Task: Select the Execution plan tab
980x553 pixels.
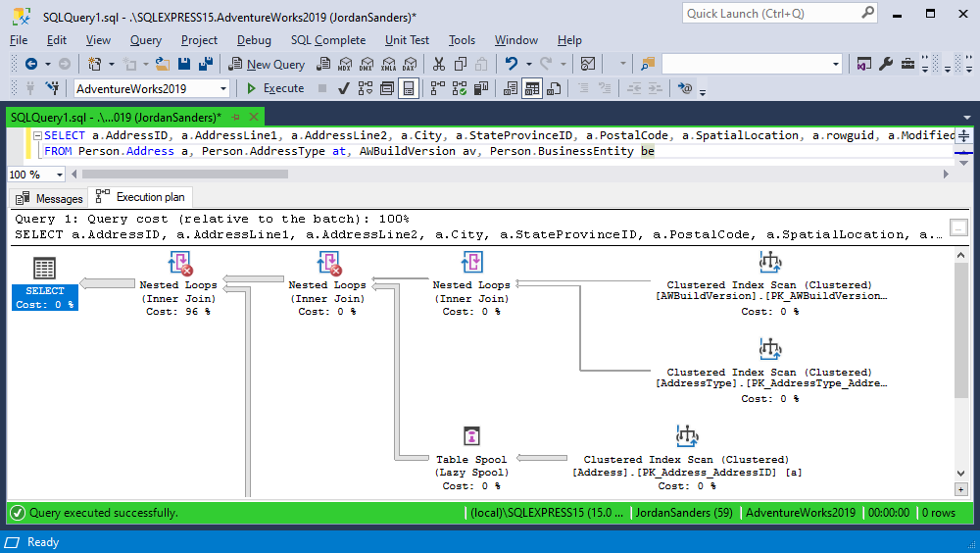Action: tap(140, 197)
